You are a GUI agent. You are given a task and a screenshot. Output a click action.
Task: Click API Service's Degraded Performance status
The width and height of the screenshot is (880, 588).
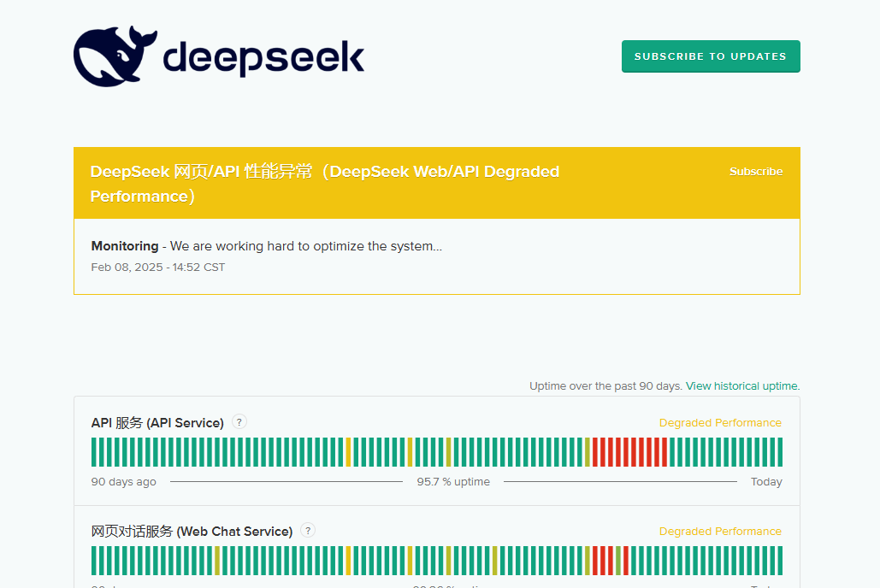(720, 423)
